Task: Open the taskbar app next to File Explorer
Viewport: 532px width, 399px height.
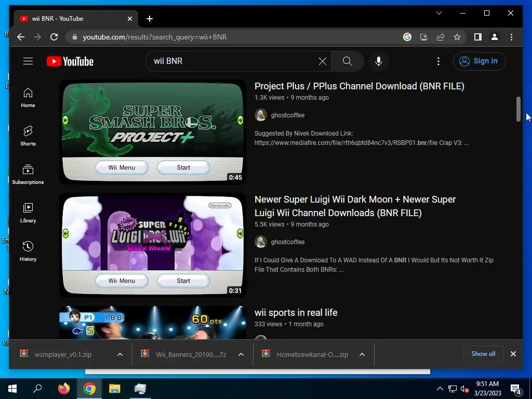Action: click(140, 389)
